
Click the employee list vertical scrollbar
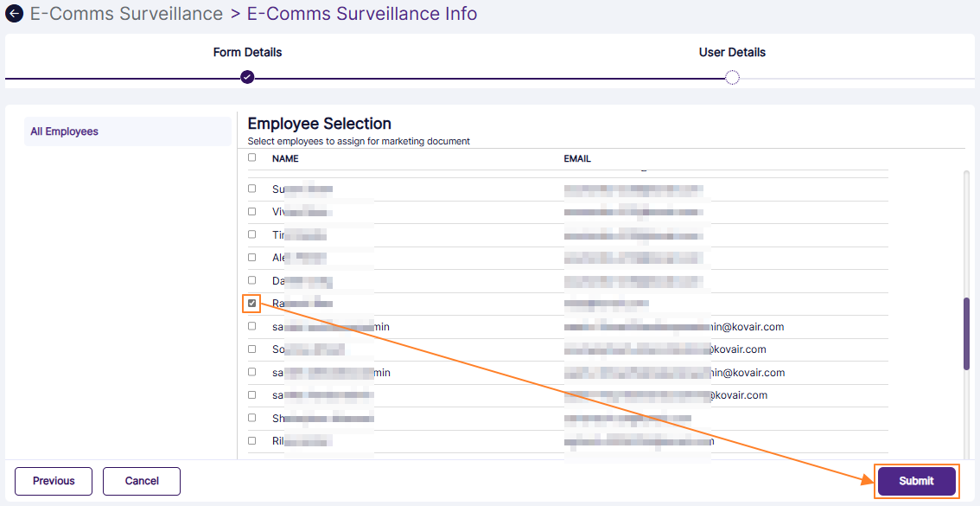pos(966,333)
